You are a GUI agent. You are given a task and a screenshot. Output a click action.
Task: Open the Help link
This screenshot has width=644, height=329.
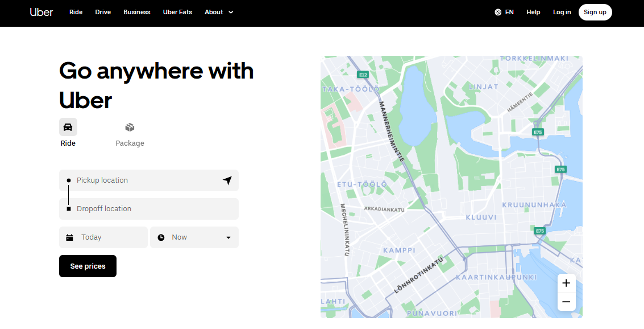(x=533, y=12)
